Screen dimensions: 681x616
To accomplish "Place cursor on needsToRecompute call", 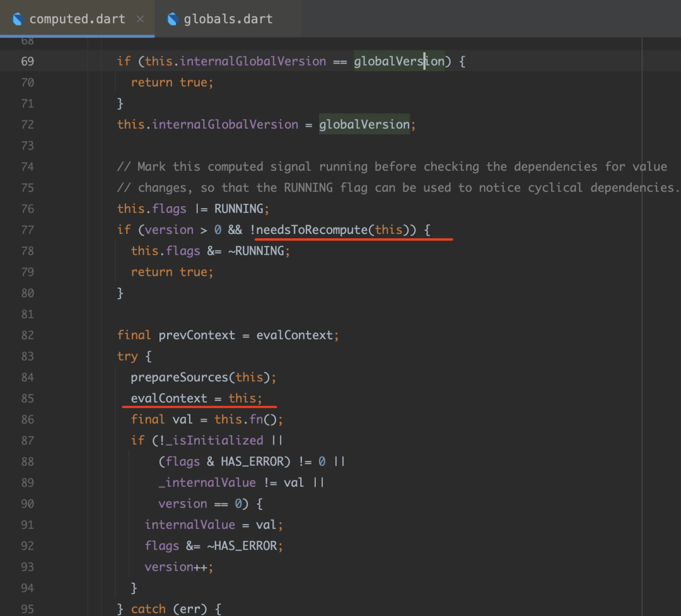I will (312, 230).
